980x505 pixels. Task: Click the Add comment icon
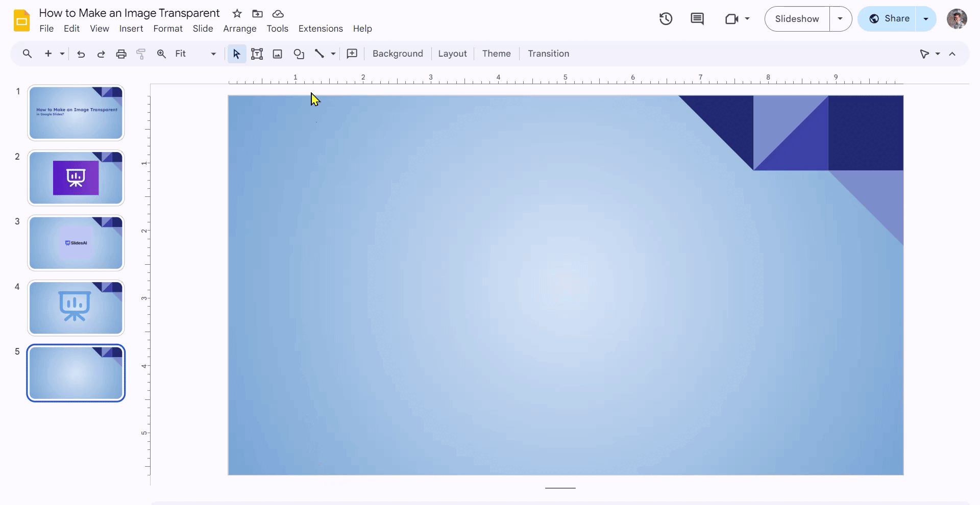click(x=352, y=54)
